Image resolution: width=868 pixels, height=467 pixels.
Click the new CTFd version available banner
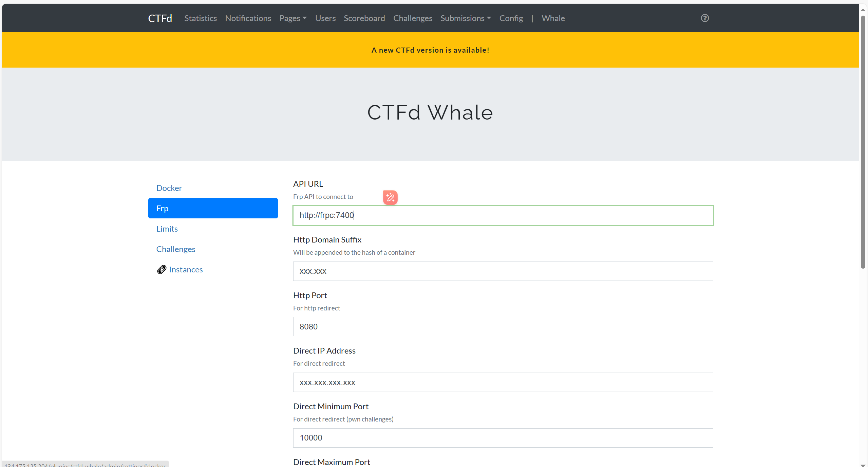coord(430,50)
